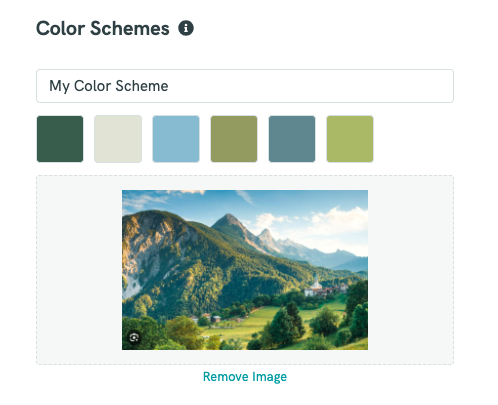Click the uploaded mountain landscape image
This screenshot has width=498, height=405.
coord(245,270)
